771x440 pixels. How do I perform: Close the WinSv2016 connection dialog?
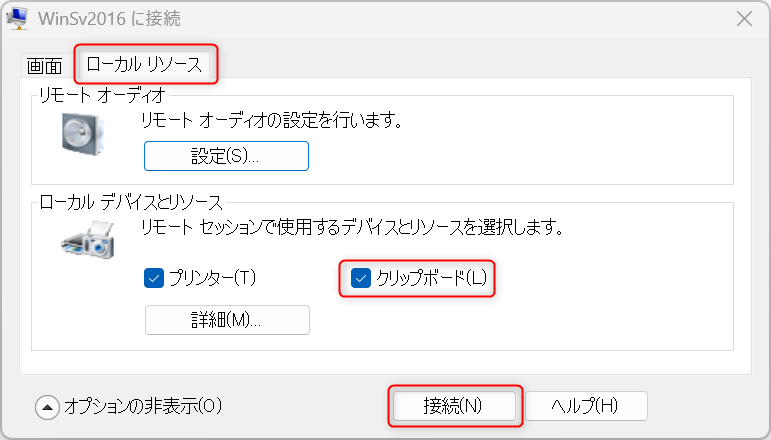point(745,18)
